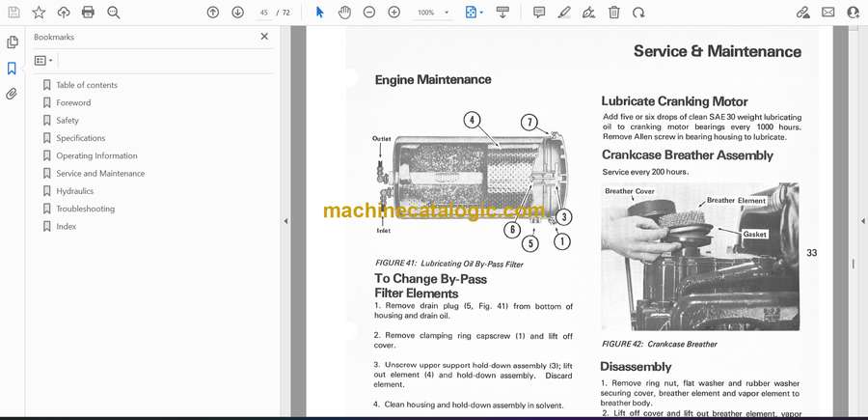Open page thumbnails panel
The width and height of the screenshot is (868, 420).
tap(12, 42)
